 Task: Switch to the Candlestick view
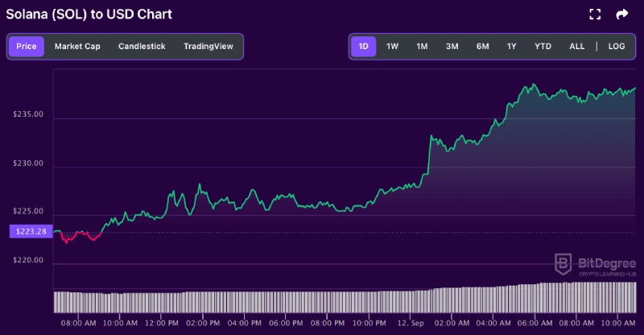click(142, 47)
